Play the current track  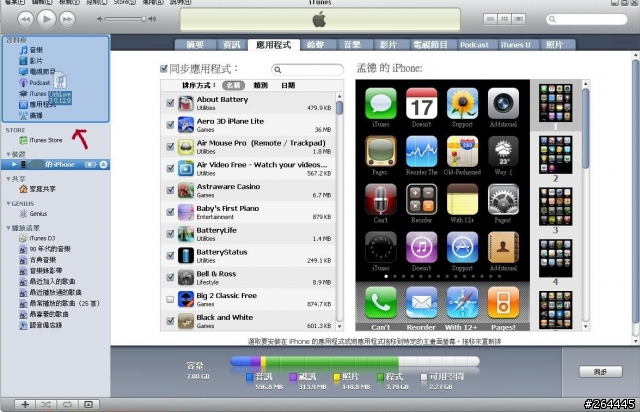coord(47,19)
